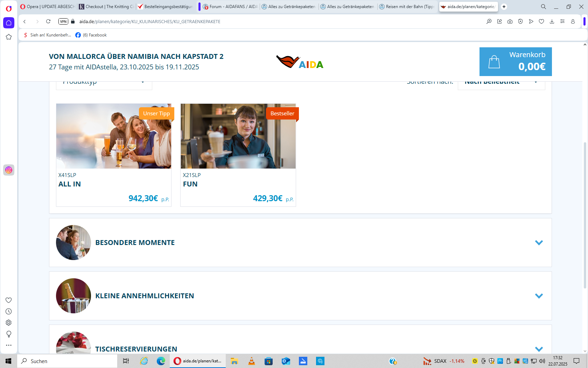Click the Windows taskbar Suchen search box
Viewport: 588px width, 368px height.
coord(67,361)
